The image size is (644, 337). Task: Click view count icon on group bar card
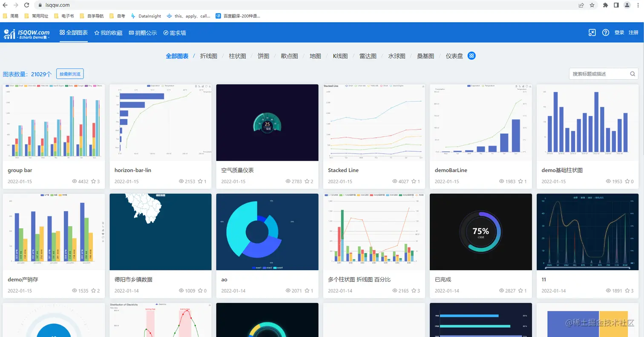(75, 181)
